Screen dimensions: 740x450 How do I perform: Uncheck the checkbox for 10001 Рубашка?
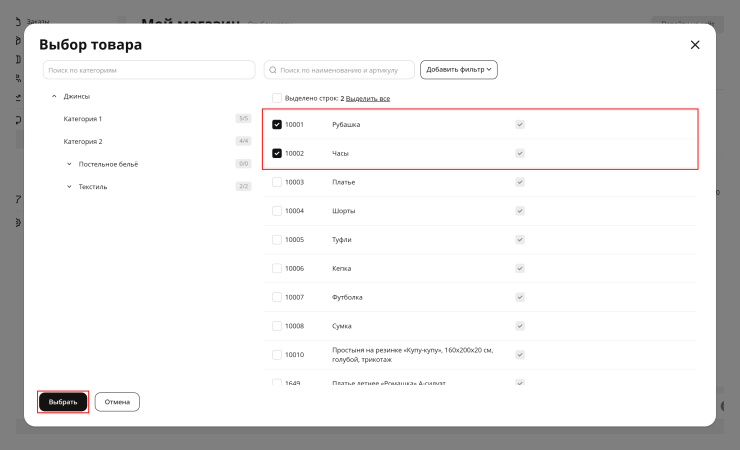277,125
